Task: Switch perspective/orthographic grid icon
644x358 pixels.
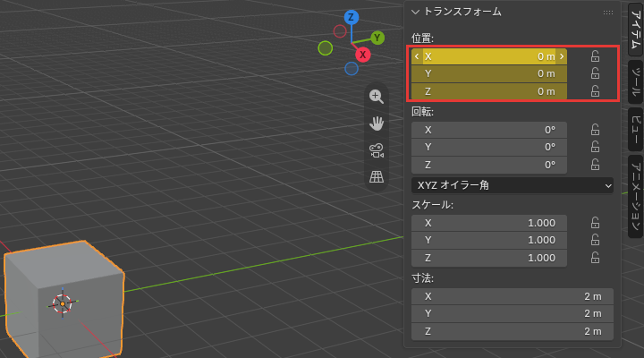Action: pyautogui.click(x=377, y=176)
